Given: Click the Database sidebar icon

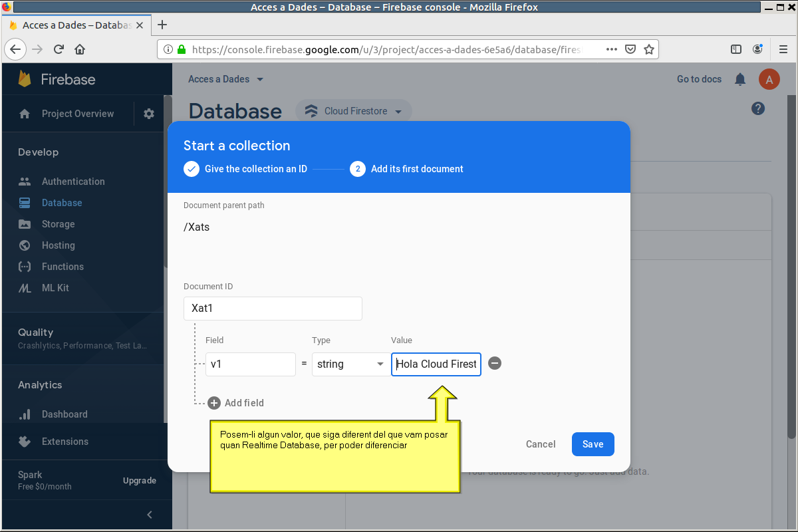Looking at the screenshot, I should tap(25, 203).
